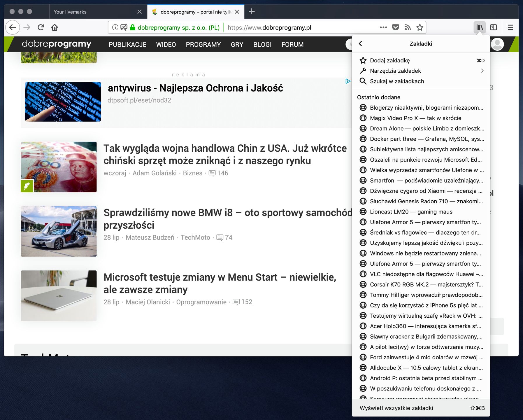Bookmark this page with star icon
Image resolution: width=523 pixels, height=420 pixels.
click(x=420, y=27)
